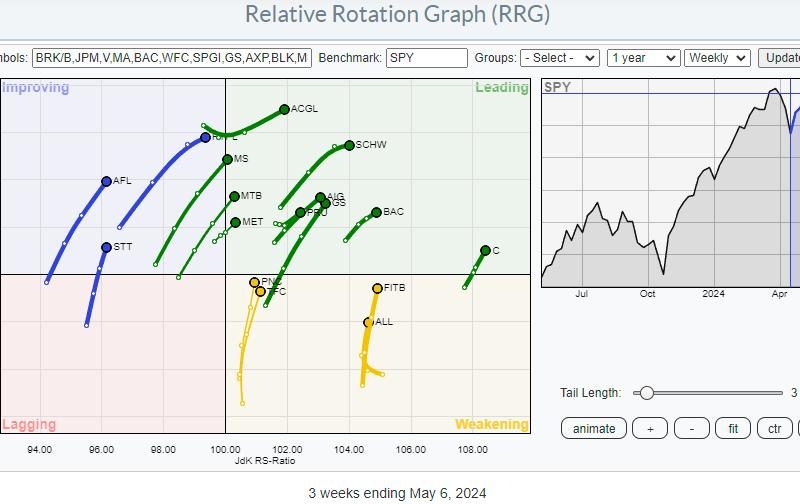This screenshot has width=800, height=504.
Task: Open the 1 year period dropdown
Action: point(643,58)
